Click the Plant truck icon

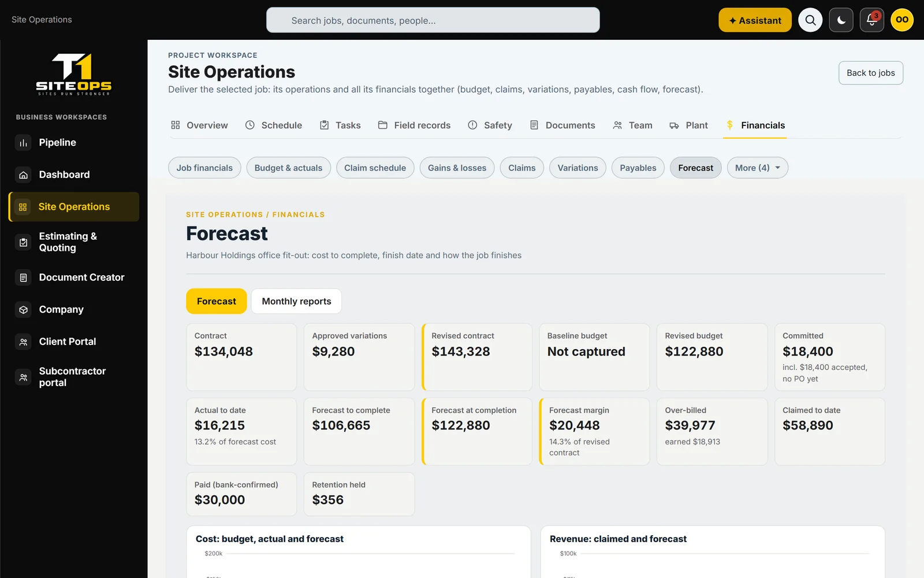[x=674, y=125]
